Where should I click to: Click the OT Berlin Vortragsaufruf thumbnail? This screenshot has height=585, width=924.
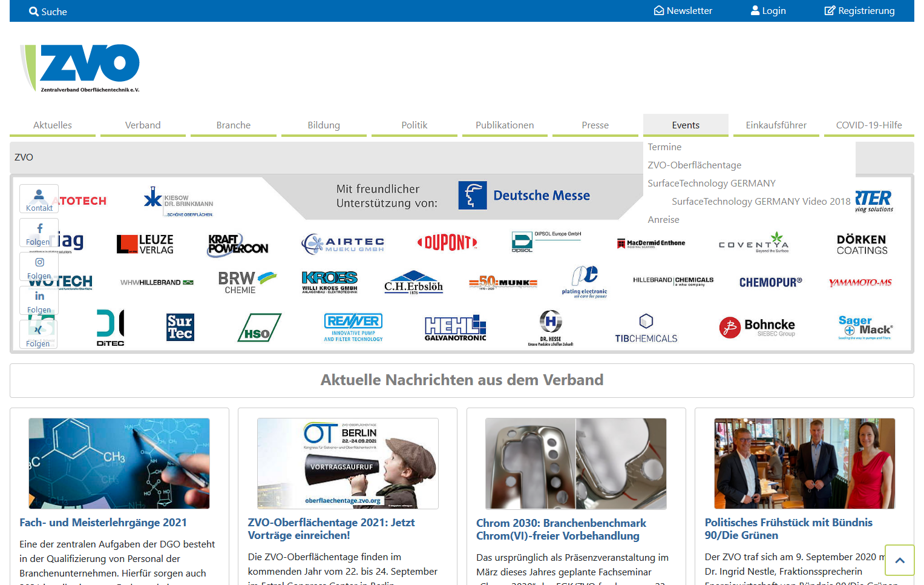[348, 463]
